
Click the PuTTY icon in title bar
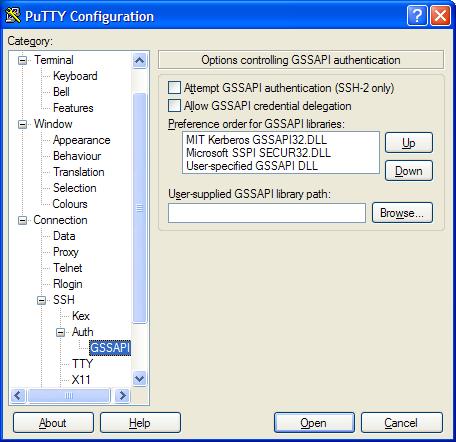[13, 15]
